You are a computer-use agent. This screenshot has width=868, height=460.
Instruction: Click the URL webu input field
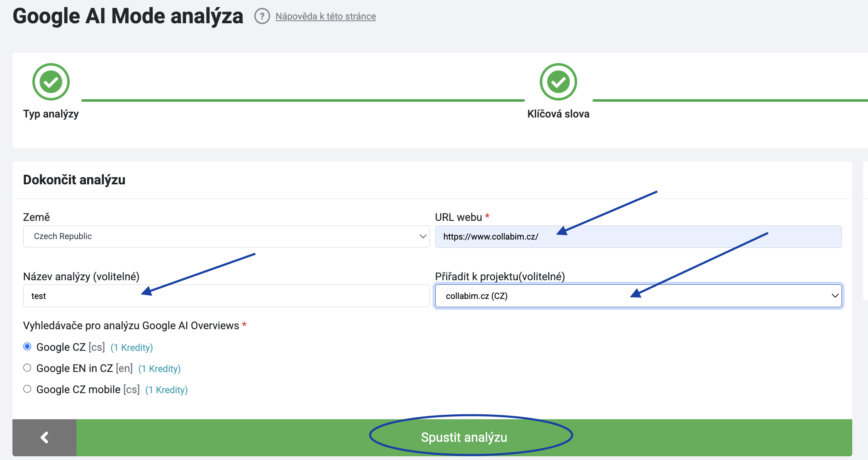click(638, 237)
